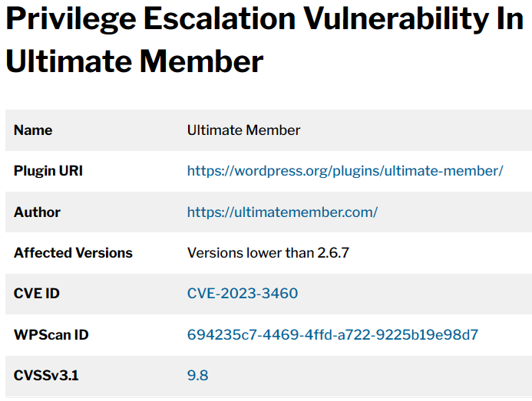Click the 9.8 CVSS score link
The image size is (532, 401).
click(198, 375)
